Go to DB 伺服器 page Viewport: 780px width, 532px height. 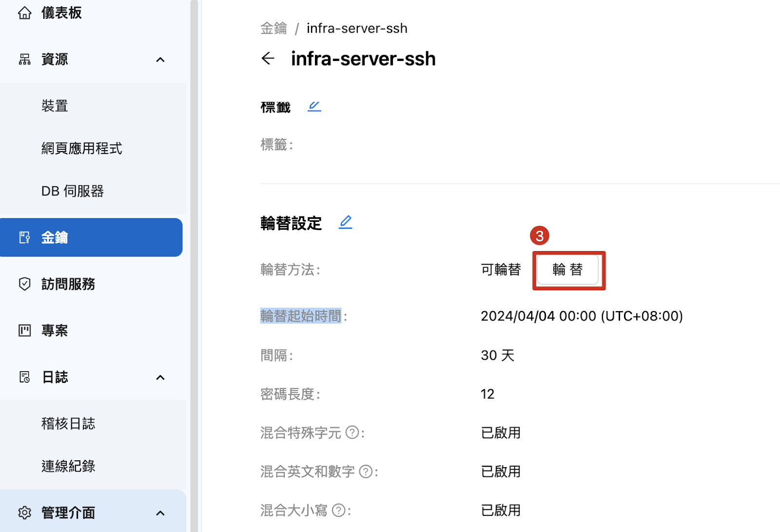(72, 191)
